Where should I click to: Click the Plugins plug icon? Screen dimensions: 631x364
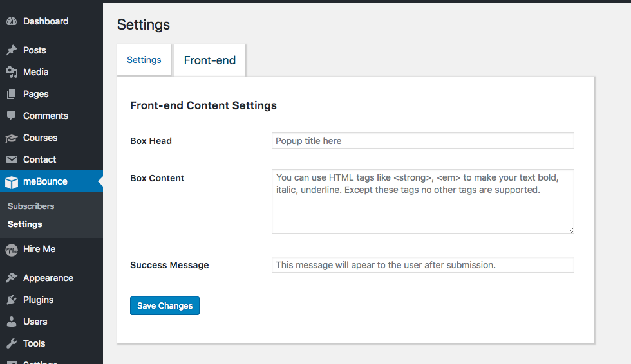pyautogui.click(x=12, y=300)
